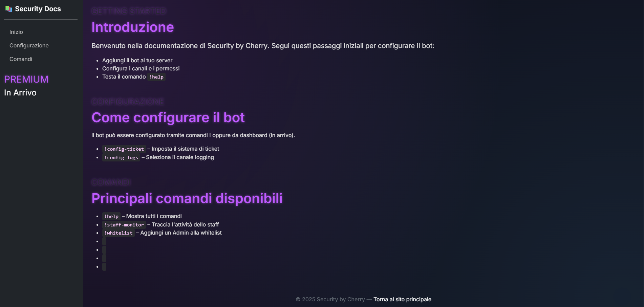Click the !config-logs command chip
The image size is (644, 307).
coord(121,157)
